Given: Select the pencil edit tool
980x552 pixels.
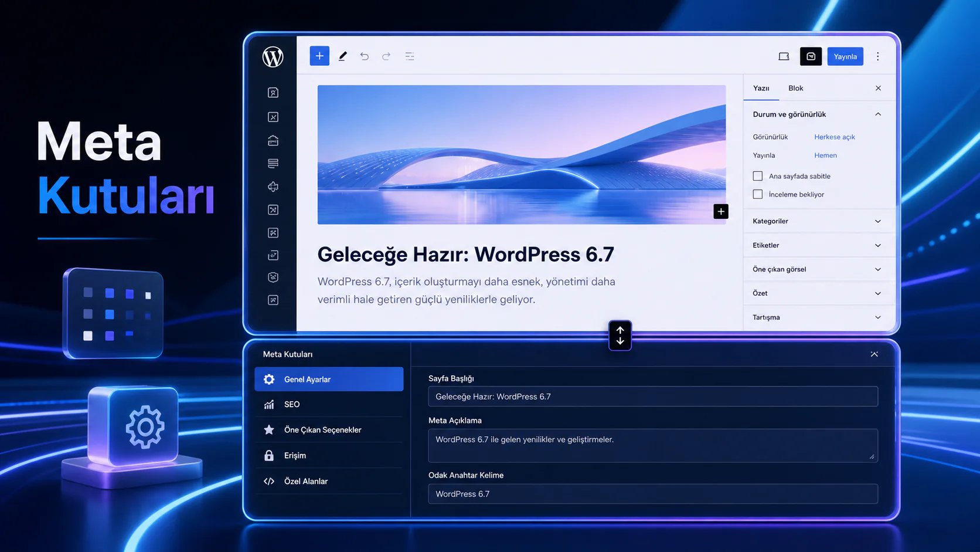Looking at the screenshot, I should point(342,56).
